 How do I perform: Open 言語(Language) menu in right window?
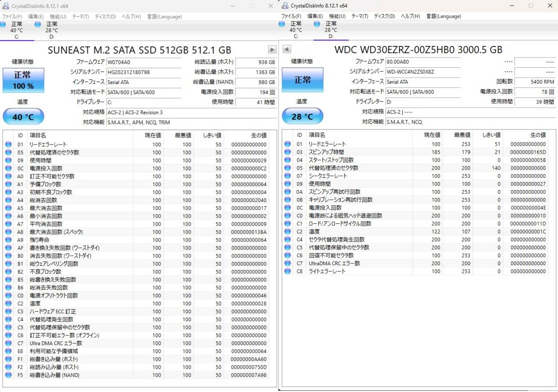444,16
